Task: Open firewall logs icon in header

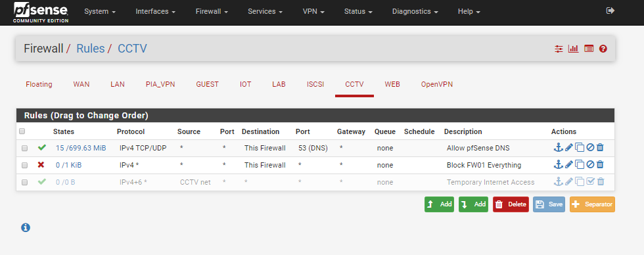Action: 589,49
